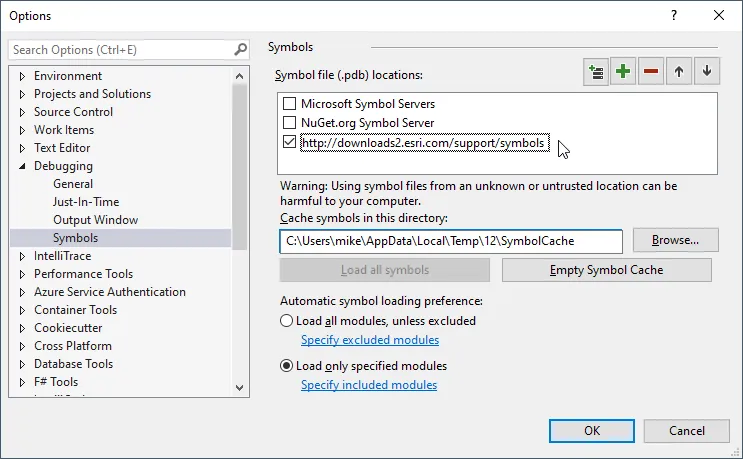Viewport: 743px width, 459px height.
Task: Expand the Cookiecutter node
Action: click(22, 328)
